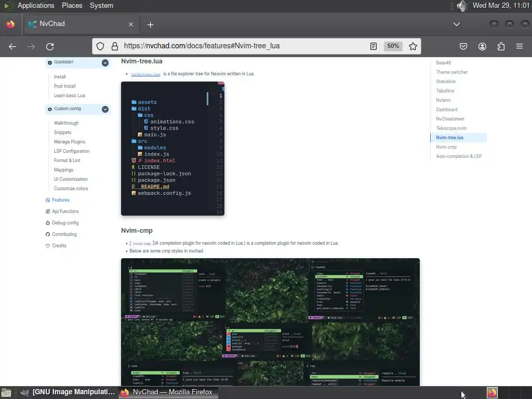Jump to Tabufline section
532x399 pixels.
click(445, 91)
